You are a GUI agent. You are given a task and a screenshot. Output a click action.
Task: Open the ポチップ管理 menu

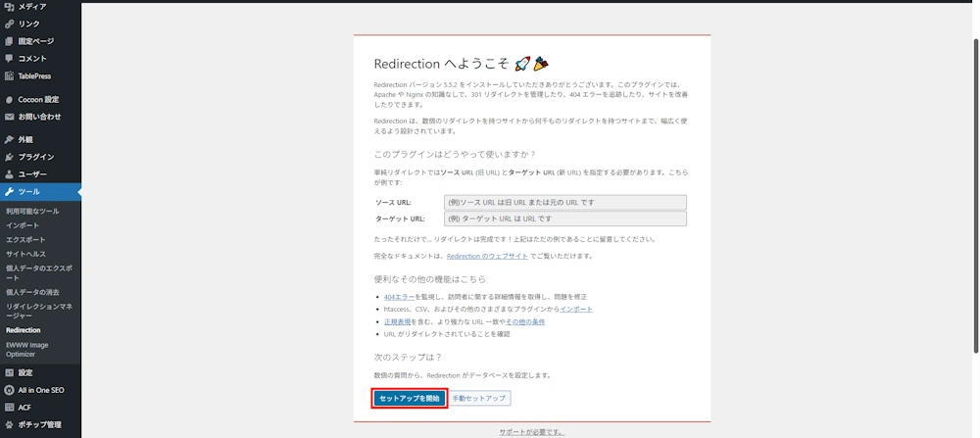(40, 425)
